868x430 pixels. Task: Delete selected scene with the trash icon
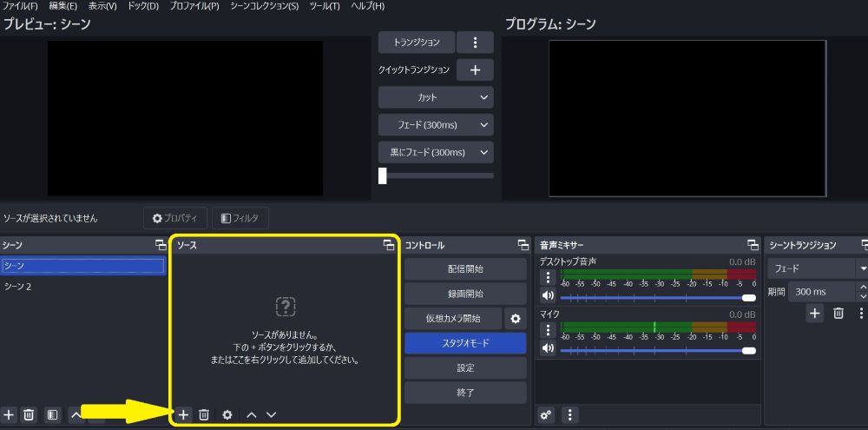click(x=29, y=414)
